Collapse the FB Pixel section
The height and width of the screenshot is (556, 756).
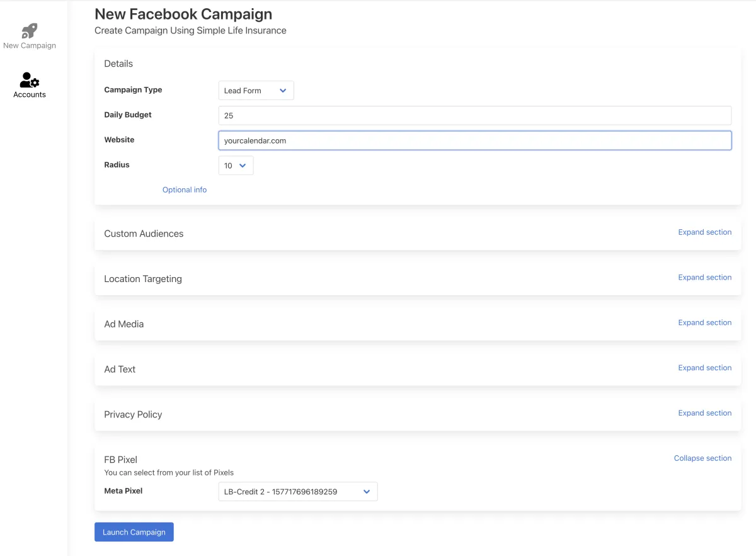pyautogui.click(x=702, y=458)
